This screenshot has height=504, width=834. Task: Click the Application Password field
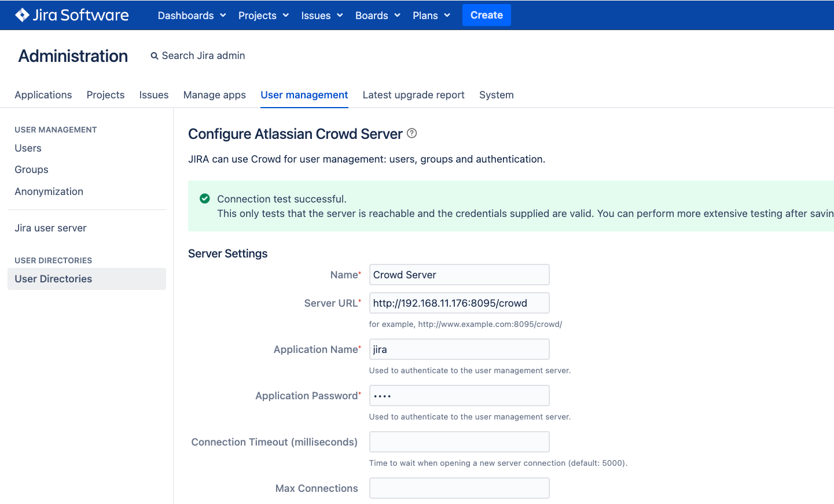[x=459, y=396]
